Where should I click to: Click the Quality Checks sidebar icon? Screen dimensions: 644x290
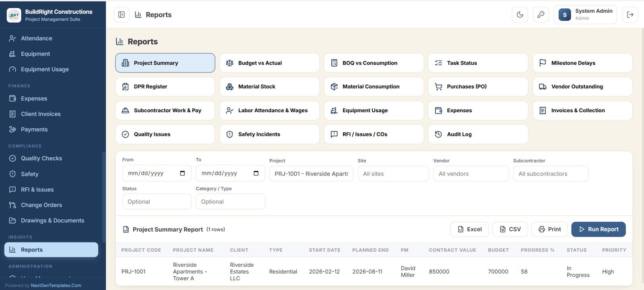[12, 158]
